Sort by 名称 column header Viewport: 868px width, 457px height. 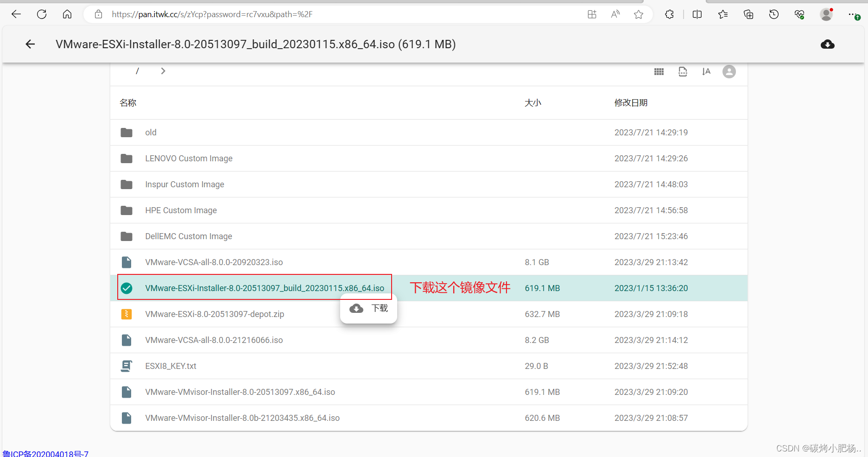128,103
